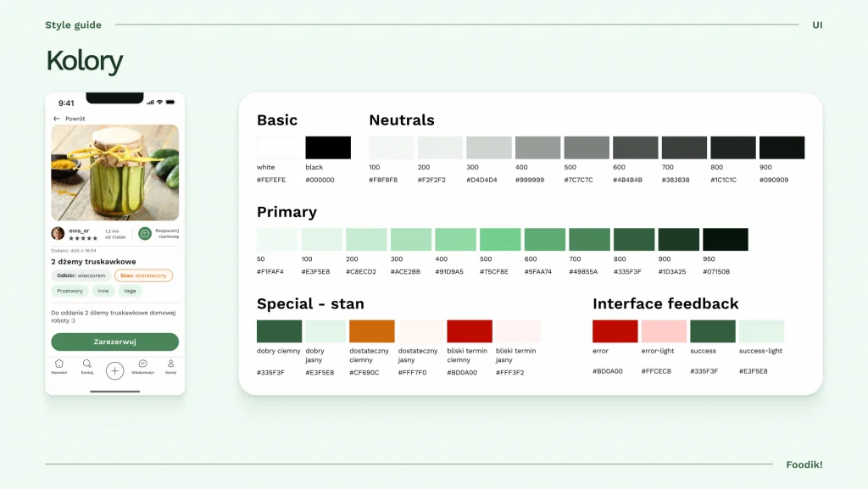This screenshot has height=489, width=868.
Task: Open the home icon in bottom navigation
Action: pos(59,364)
